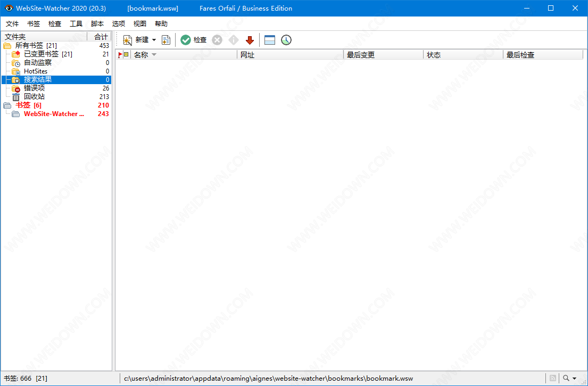Click the 书签: 666 [21] status text

click(x=26, y=379)
